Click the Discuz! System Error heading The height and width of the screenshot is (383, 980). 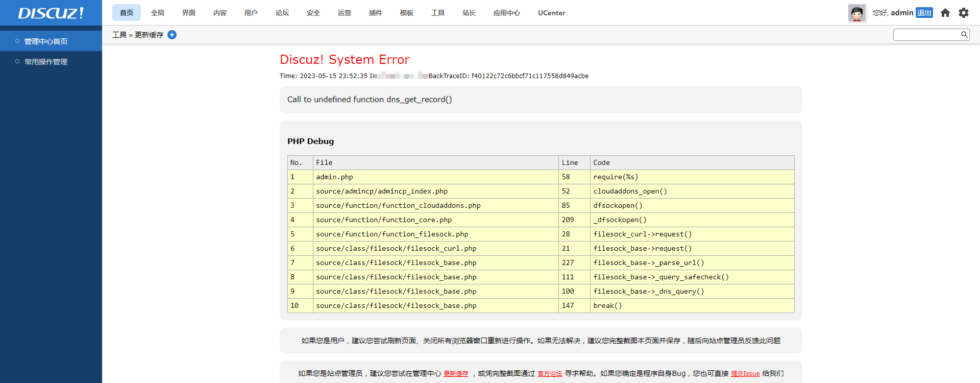(x=345, y=60)
